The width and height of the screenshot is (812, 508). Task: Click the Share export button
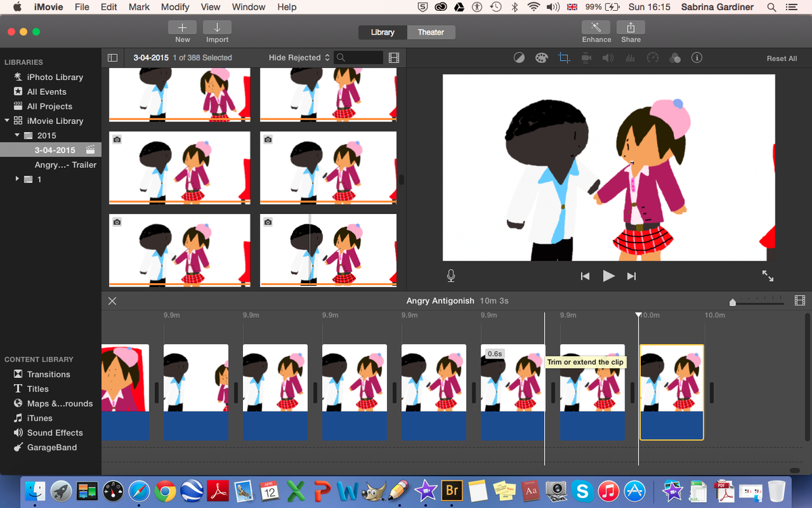tap(631, 27)
